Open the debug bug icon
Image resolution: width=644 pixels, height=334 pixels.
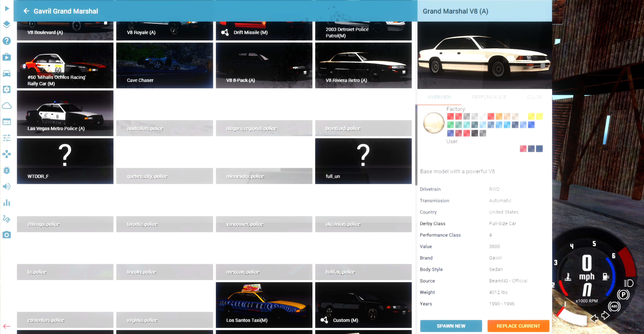pyautogui.click(x=7, y=170)
